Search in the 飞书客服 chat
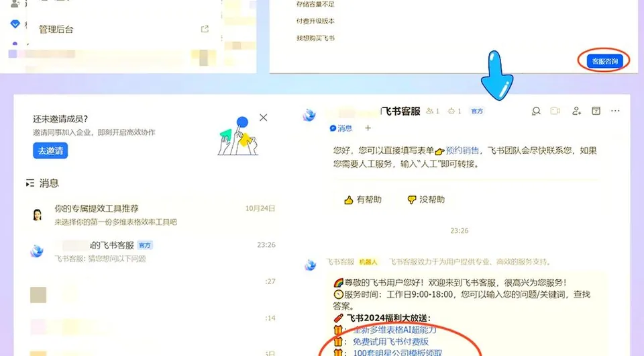This screenshot has width=644, height=356. coord(536,111)
